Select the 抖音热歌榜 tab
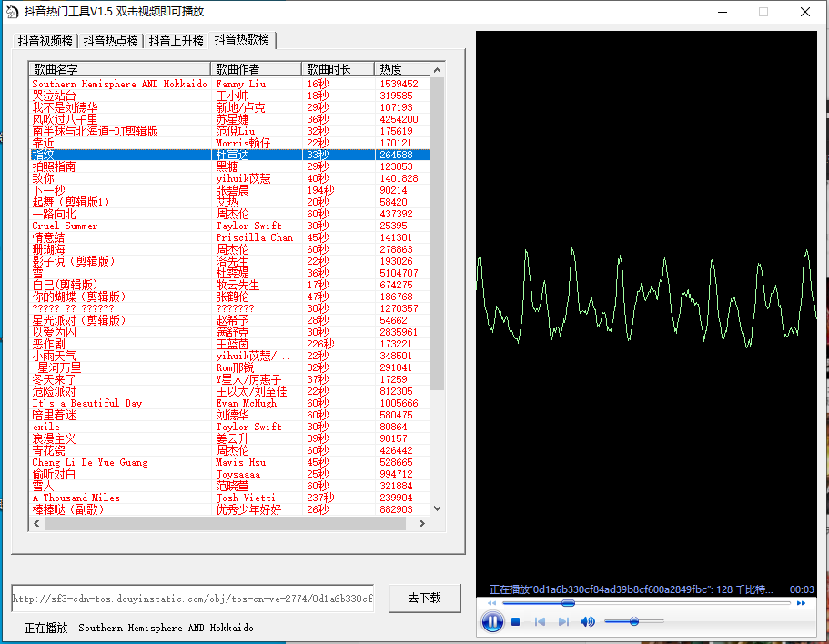Viewport: 829px width, 644px height. pyautogui.click(x=242, y=40)
